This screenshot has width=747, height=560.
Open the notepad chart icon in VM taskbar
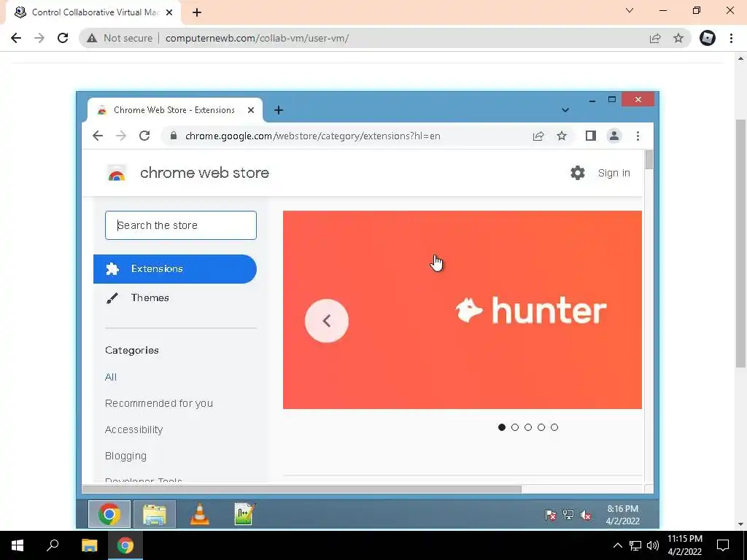tap(245, 514)
